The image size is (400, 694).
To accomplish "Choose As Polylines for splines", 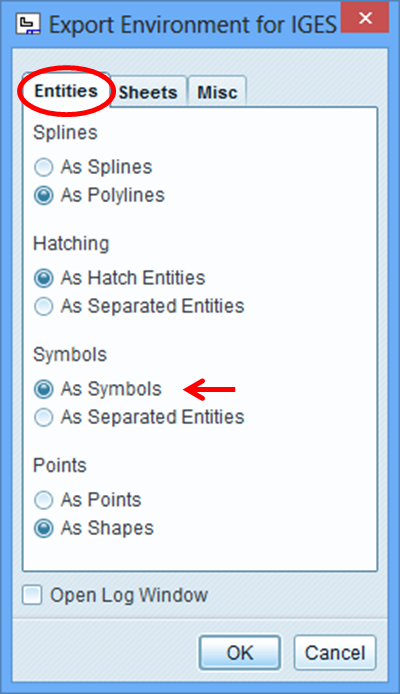I will (x=99, y=195).
